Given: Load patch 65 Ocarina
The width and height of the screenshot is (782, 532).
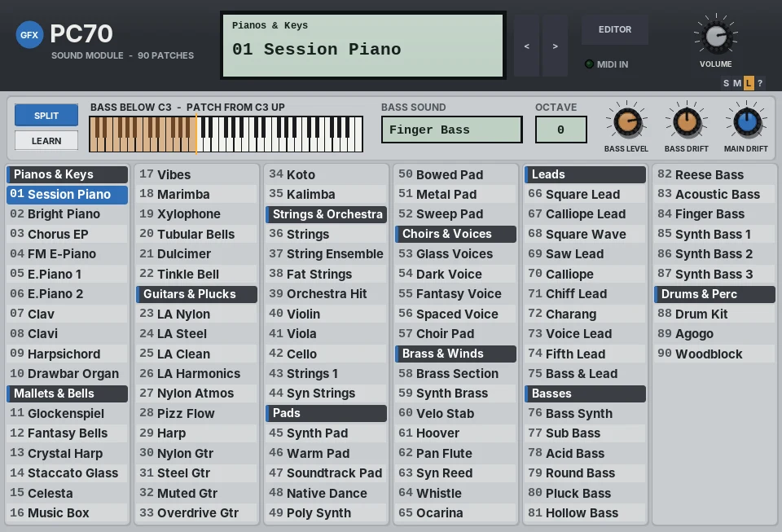Looking at the screenshot, I should point(456,513).
